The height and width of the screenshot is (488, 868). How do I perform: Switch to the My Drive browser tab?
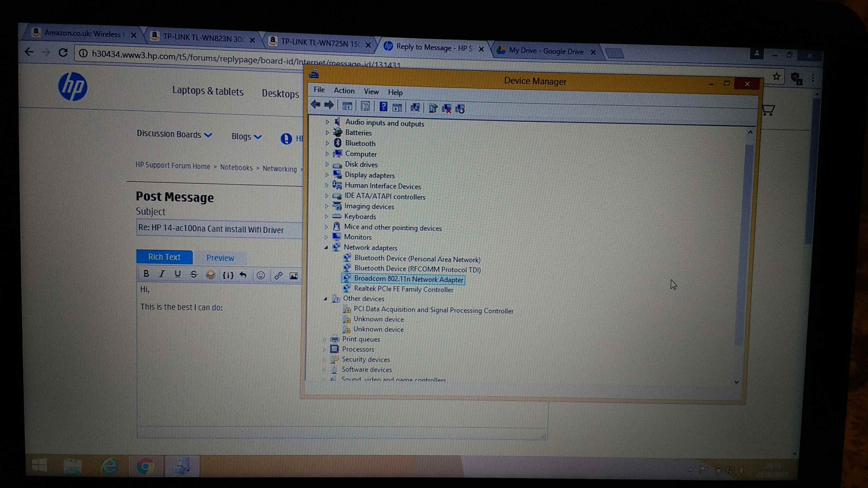[x=545, y=51]
